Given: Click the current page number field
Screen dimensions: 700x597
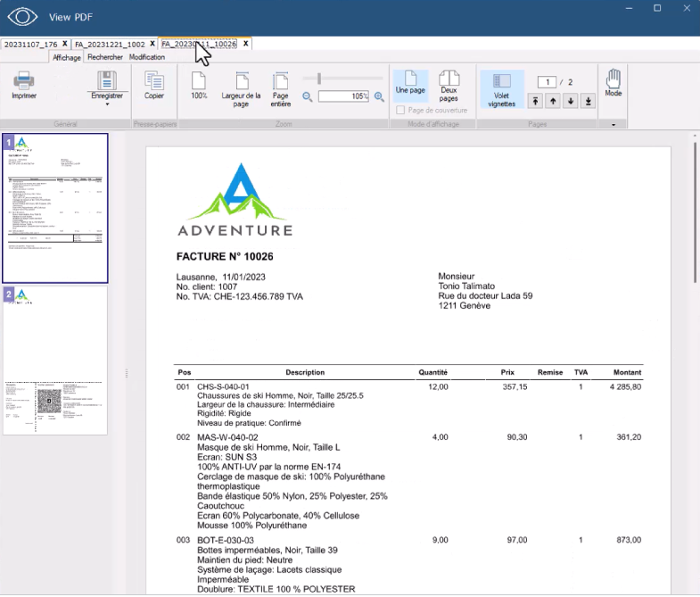Looking at the screenshot, I should 547,82.
